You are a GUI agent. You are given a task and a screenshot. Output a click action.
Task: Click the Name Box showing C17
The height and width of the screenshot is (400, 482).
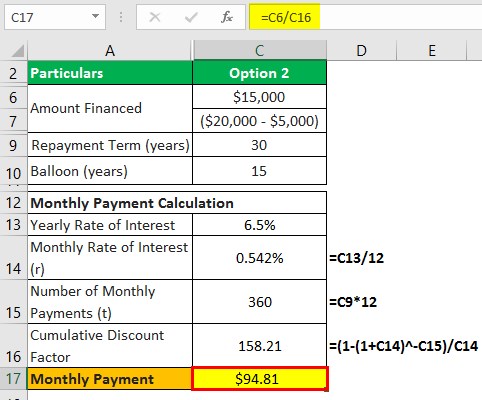55,17
